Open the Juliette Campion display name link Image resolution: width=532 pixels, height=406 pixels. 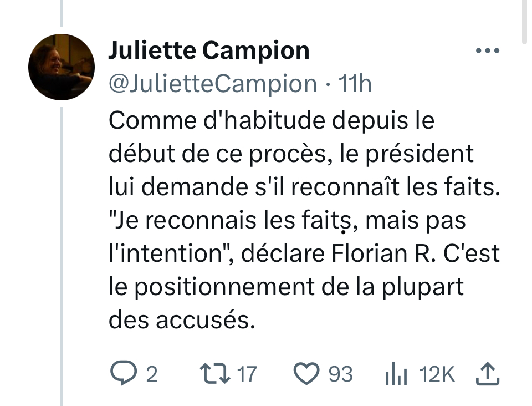coord(208,51)
